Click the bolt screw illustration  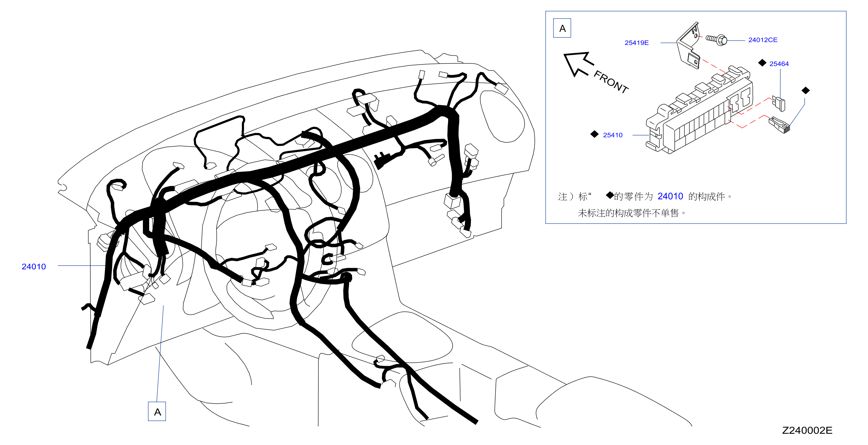coord(717,40)
